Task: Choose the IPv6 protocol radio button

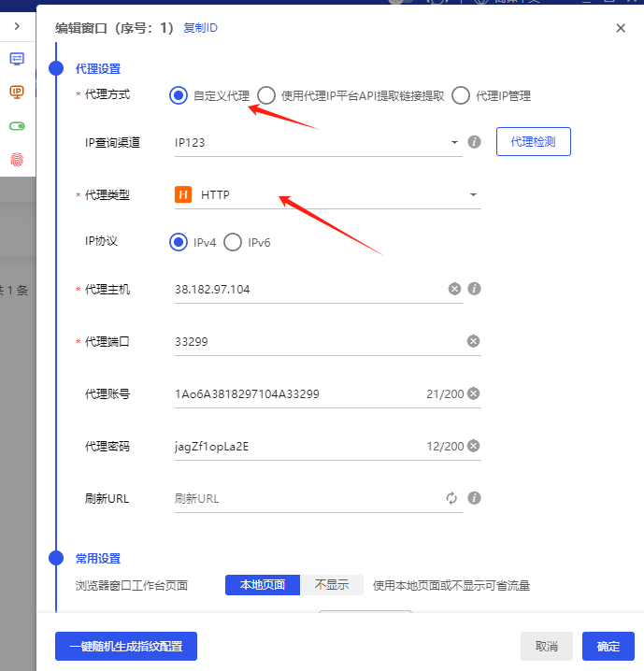Action: pos(233,242)
